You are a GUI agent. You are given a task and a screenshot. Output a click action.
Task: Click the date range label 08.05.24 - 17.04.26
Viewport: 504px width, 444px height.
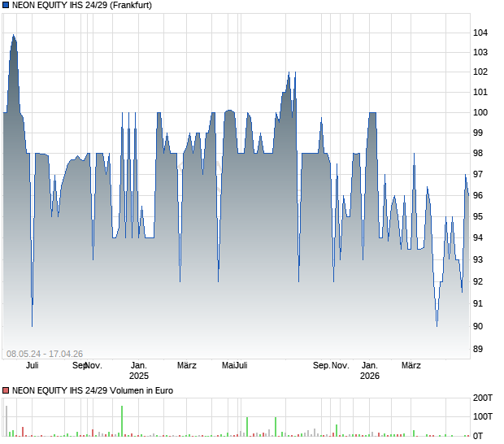45,354
